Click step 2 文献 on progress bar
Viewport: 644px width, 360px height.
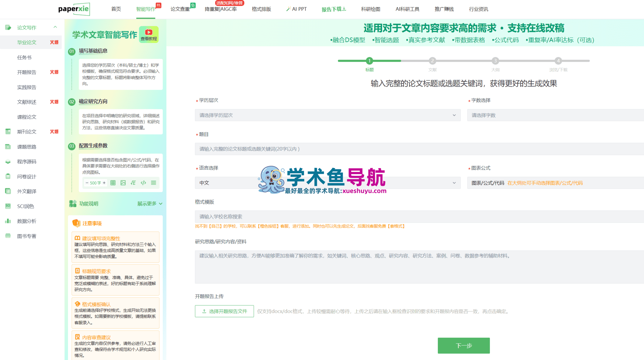432,61
